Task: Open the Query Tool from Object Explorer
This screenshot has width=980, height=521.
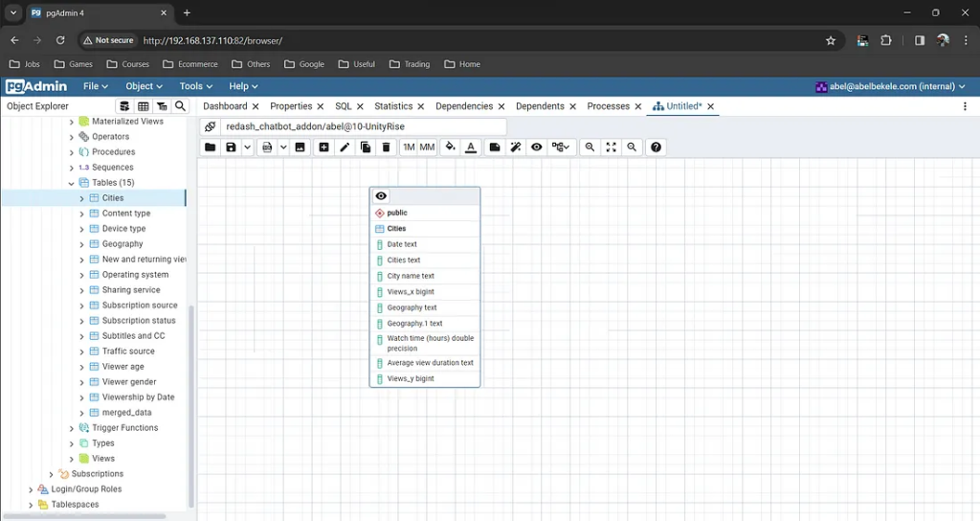Action: pos(123,106)
